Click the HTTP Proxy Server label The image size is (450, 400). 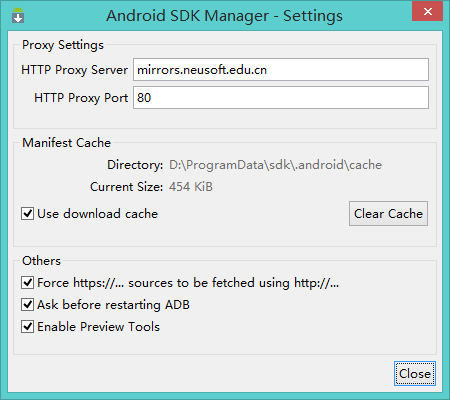pos(74,70)
